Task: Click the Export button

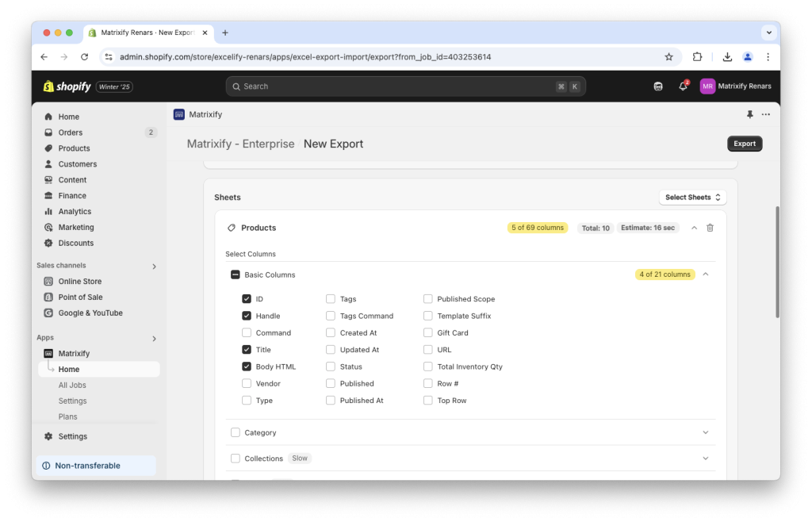Action: pyautogui.click(x=744, y=144)
